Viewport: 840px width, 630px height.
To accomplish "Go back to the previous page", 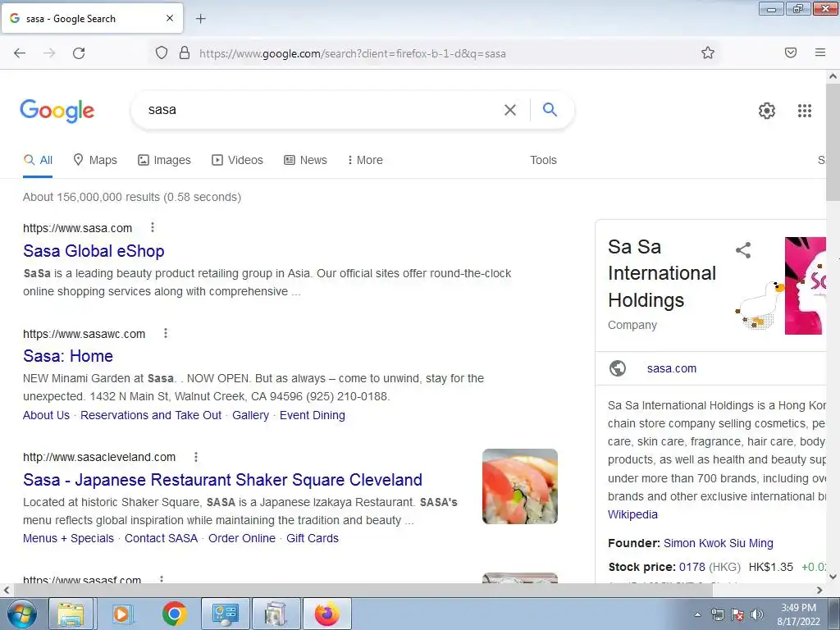I will tap(20, 53).
